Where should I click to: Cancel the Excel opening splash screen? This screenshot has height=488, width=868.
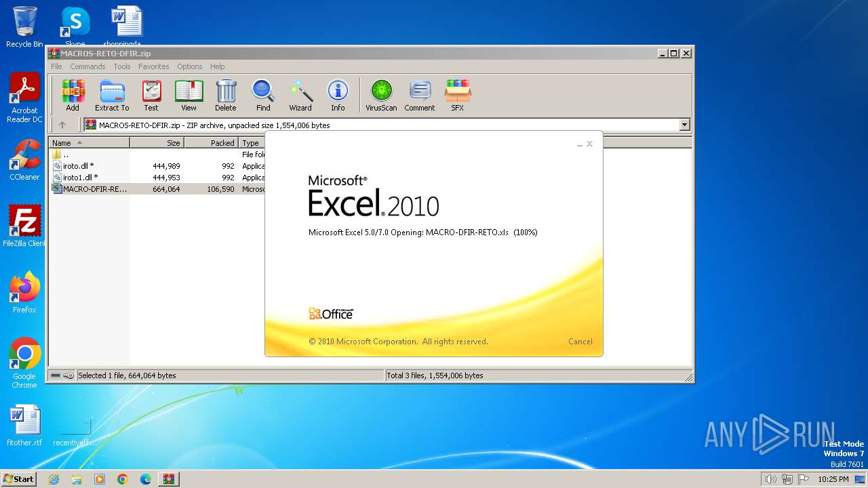(580, 342)
